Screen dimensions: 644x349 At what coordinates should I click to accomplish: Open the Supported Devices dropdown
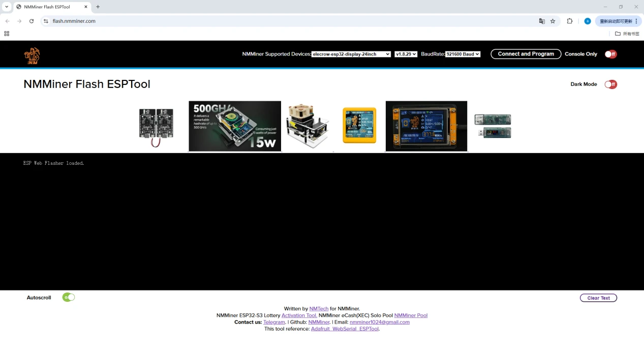point(351,54)
